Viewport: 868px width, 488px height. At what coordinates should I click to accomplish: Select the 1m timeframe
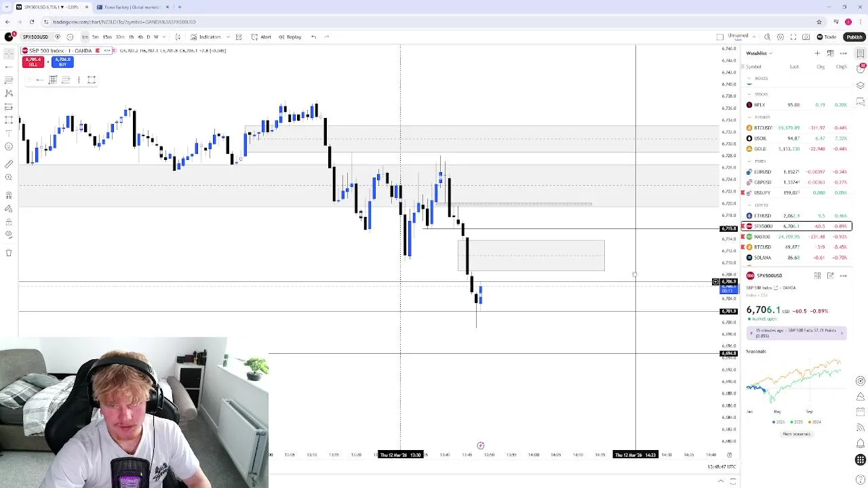point(85,37)
